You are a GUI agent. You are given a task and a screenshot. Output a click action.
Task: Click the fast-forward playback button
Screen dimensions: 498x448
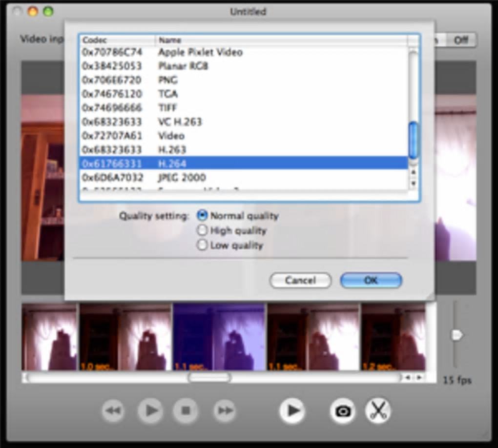click(225, 410)
